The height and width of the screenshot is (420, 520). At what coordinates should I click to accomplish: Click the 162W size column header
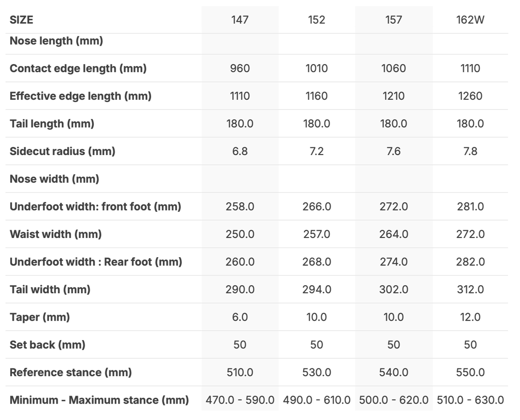click(x=470, y=20)
